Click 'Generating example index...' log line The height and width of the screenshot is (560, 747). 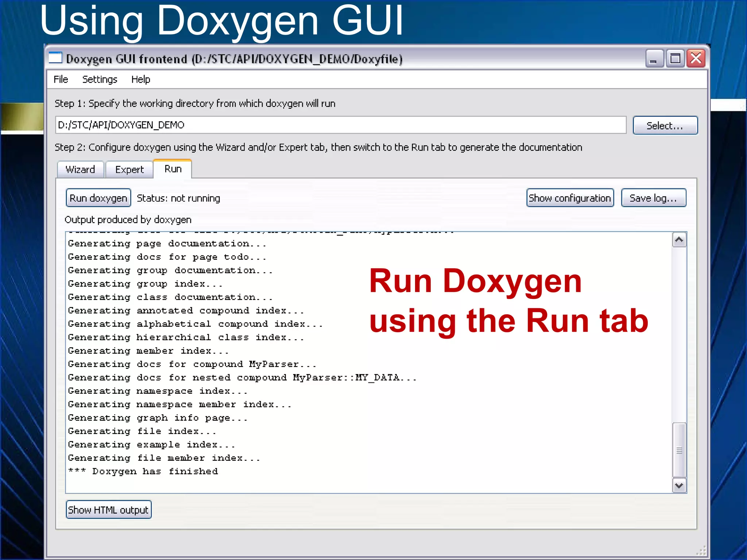[151, 444]
